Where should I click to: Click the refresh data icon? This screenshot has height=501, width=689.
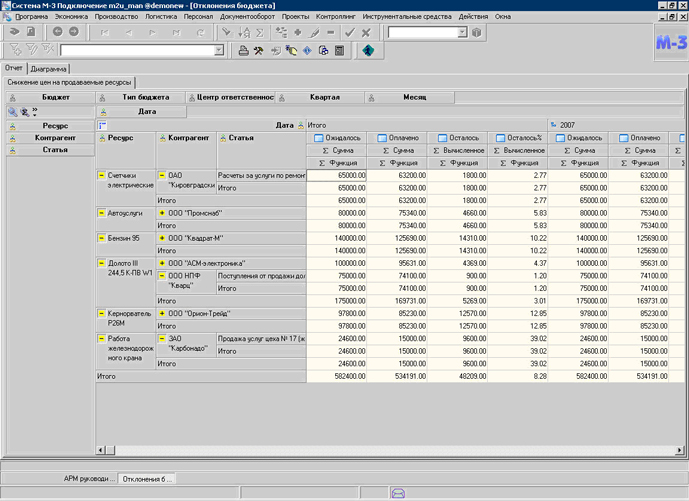coord(200,33)
